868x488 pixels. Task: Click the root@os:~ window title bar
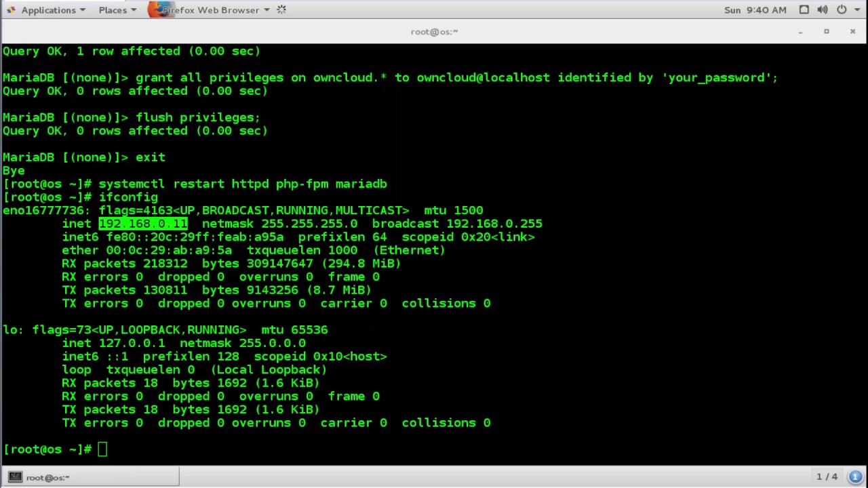click(x=434, y=31)
